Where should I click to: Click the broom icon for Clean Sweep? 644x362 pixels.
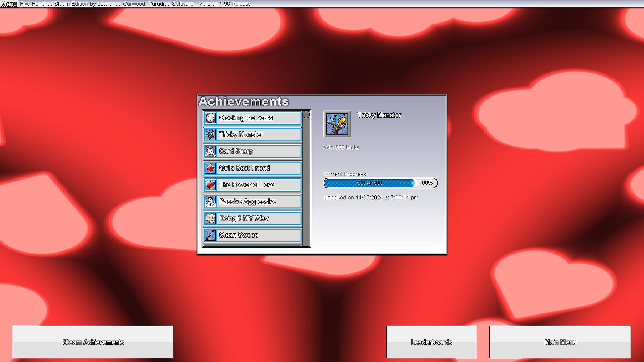(210, 235)
